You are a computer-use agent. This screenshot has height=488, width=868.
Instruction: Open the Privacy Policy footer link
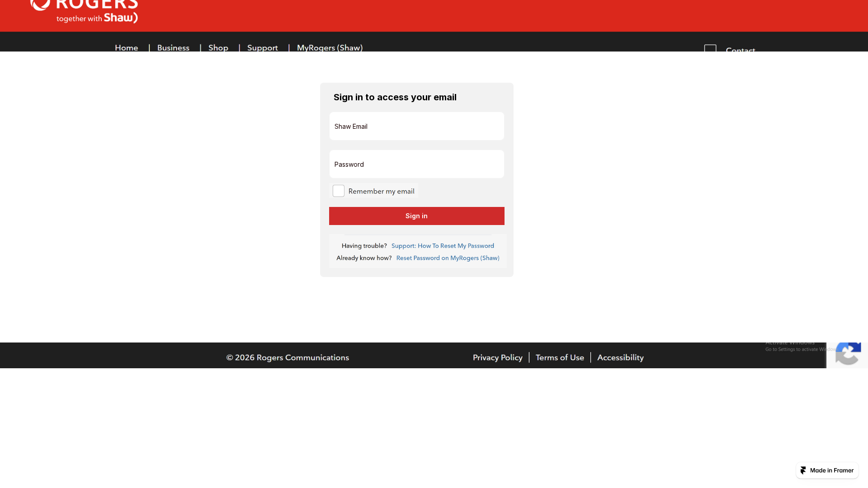coord(498,357)
